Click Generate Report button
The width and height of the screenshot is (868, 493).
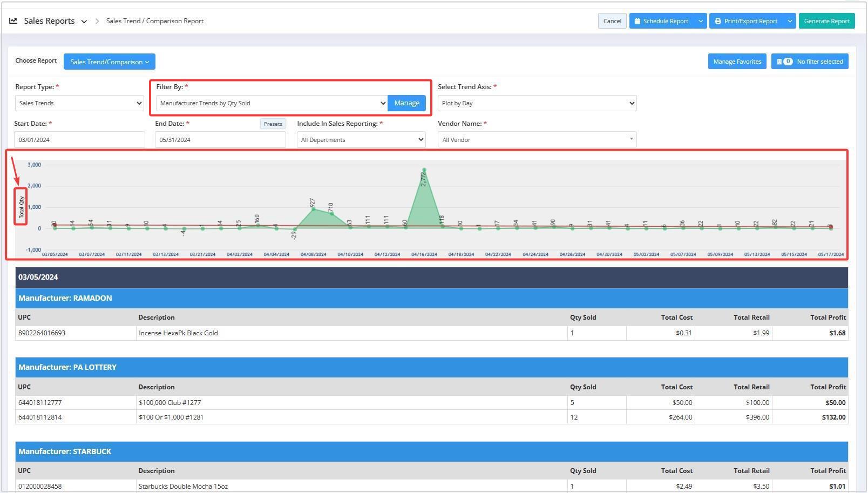826,21
